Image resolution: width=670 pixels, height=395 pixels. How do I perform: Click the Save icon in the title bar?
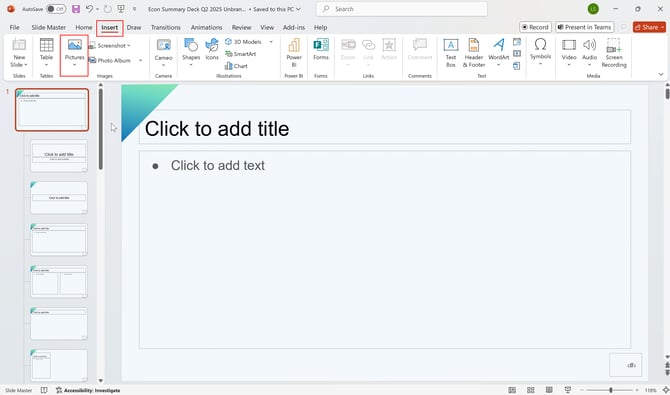click(76, 9)
